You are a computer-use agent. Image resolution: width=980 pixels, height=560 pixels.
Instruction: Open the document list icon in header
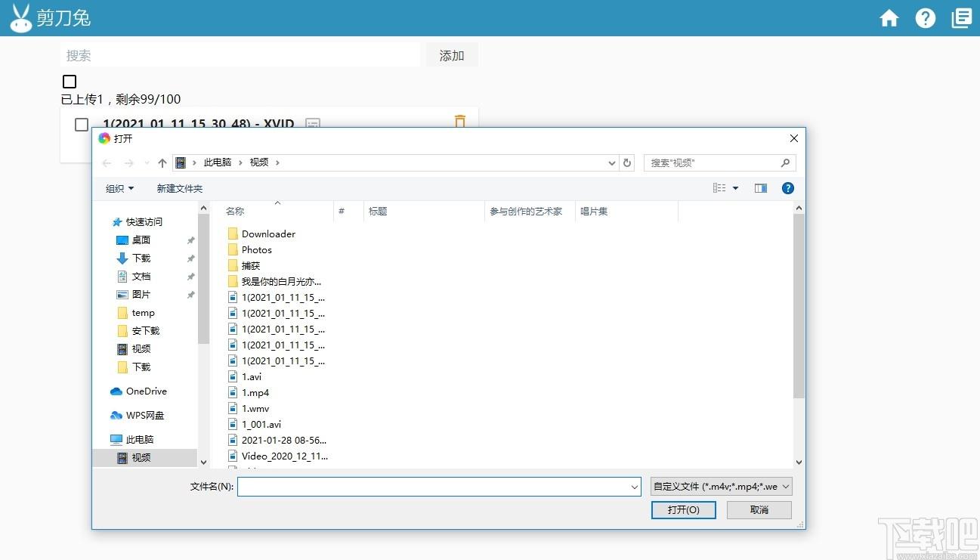click(962, 18)
